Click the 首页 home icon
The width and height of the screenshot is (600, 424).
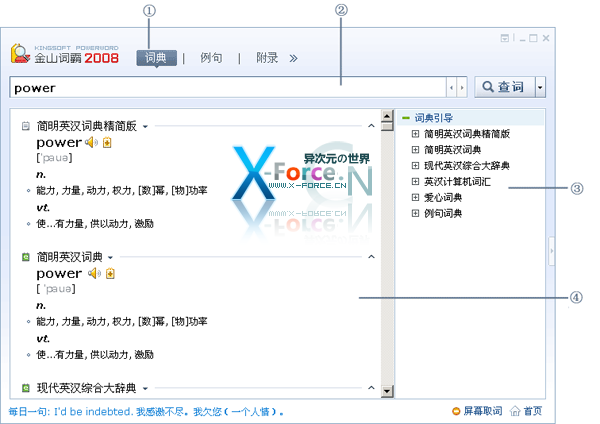tap(515, 411)
